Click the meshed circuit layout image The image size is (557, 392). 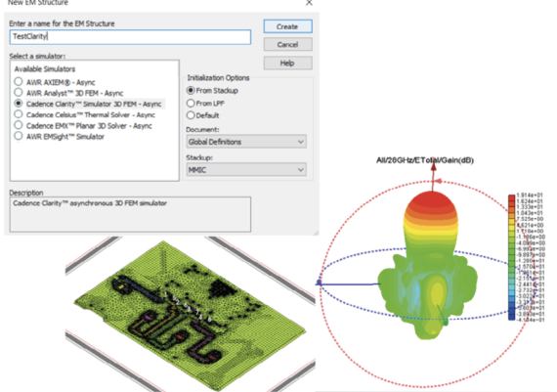pyautogui.click(x=191, y=315)
